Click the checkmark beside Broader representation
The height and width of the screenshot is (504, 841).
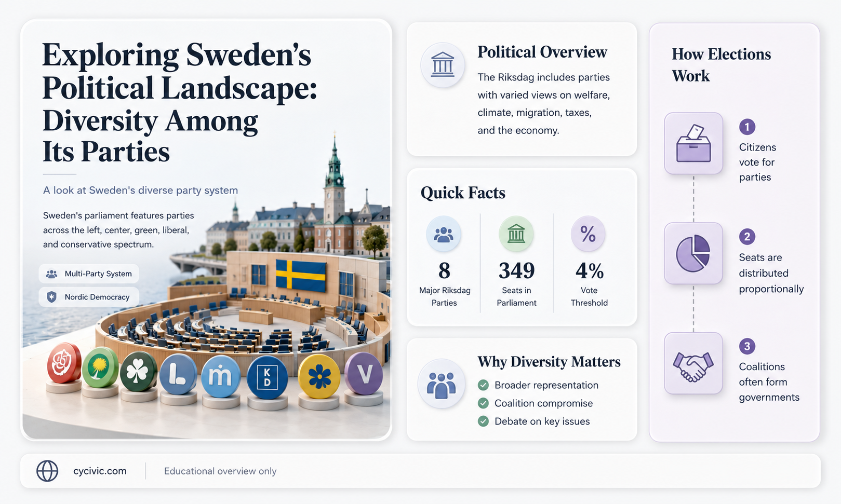483,385
